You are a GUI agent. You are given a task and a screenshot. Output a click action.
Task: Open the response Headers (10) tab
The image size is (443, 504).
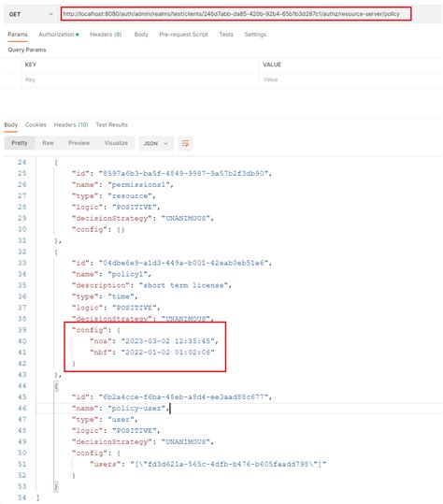click(71, 124)
